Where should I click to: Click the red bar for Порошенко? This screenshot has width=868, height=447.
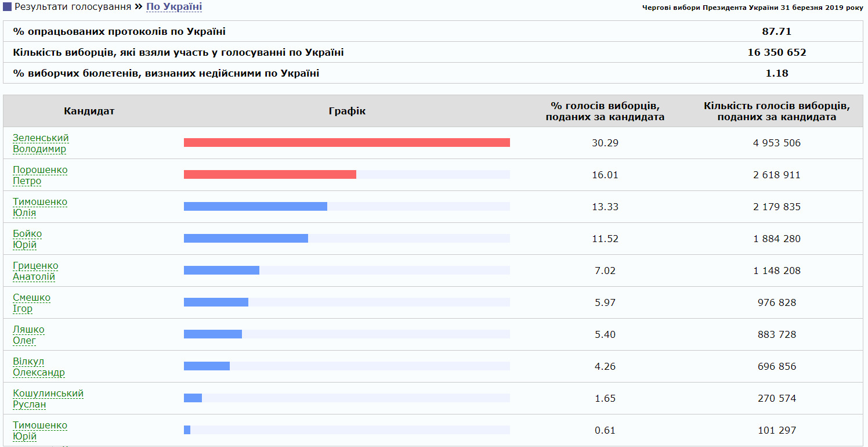270,175
